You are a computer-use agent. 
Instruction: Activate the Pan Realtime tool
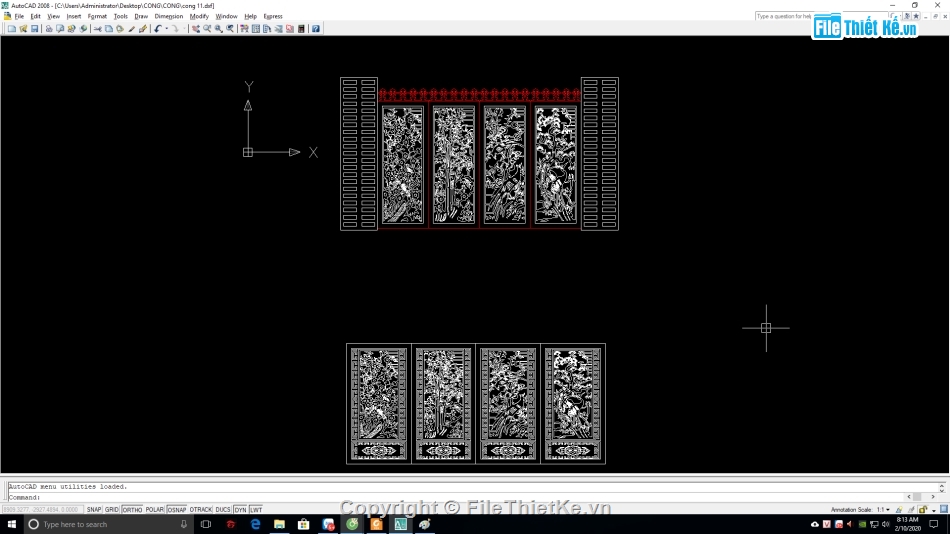click(x=196, y=28)
